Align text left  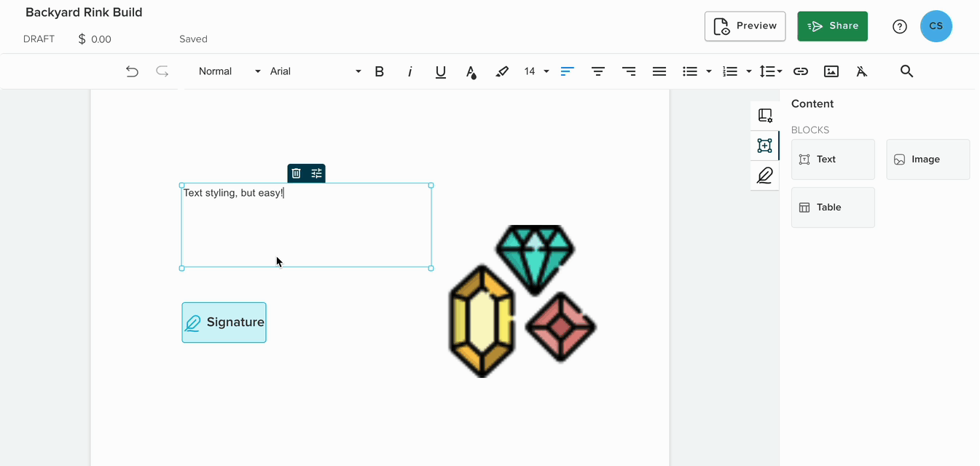(x=568, y=71)
